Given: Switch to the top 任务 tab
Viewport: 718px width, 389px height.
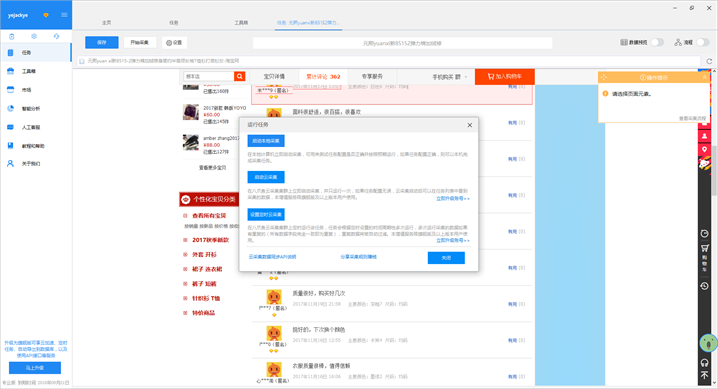Looking at the screenshot, I should point(174,22).
